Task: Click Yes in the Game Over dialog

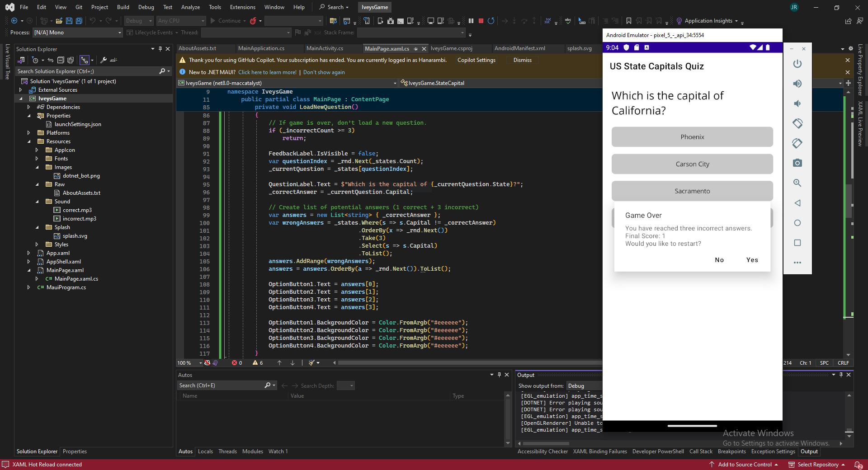Action: [752, 260]
